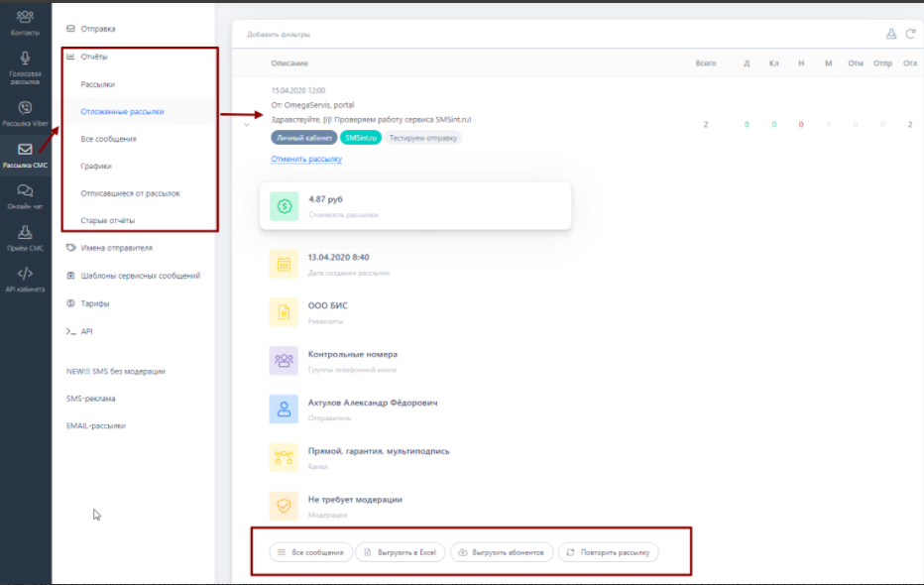924x585 pixels.
Task: Open Графики submenu item
Action: (96, 167)
